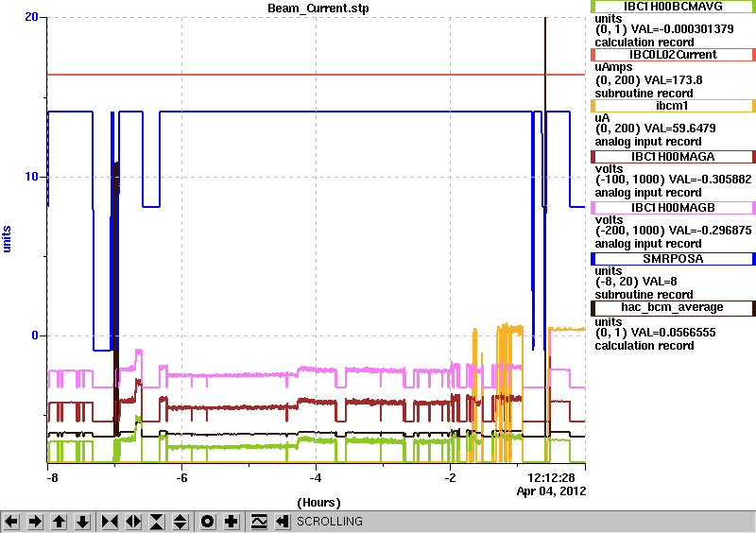The width and height of the screenshot is (756, 533).
Task: Compress the time axis with inward triangles icon
Action: 110,522
